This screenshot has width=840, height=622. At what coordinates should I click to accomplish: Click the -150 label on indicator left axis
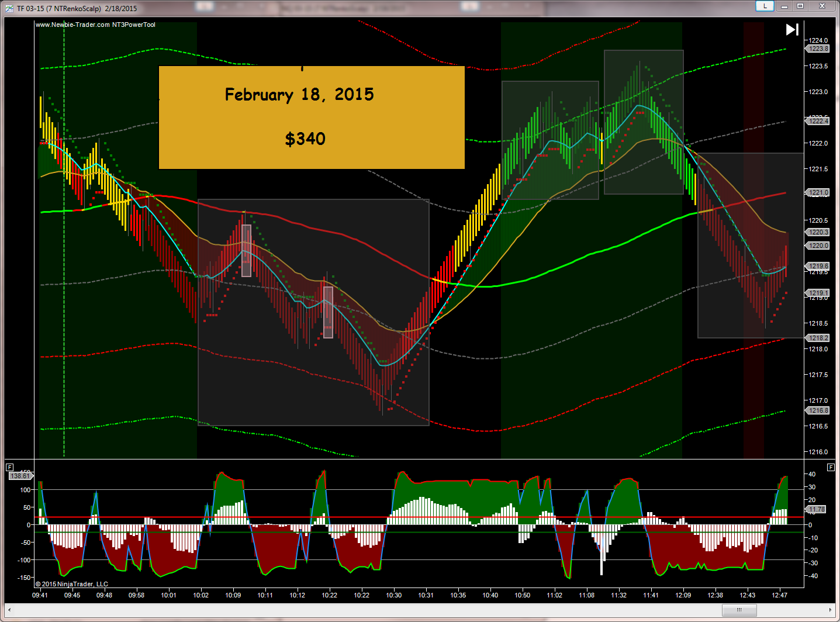point(25,578)
